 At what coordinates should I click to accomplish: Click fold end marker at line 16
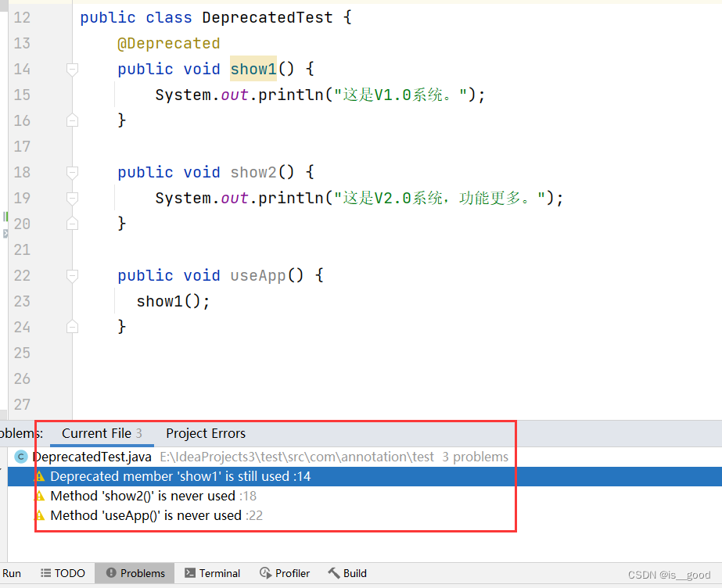click(x=72, y=120)
